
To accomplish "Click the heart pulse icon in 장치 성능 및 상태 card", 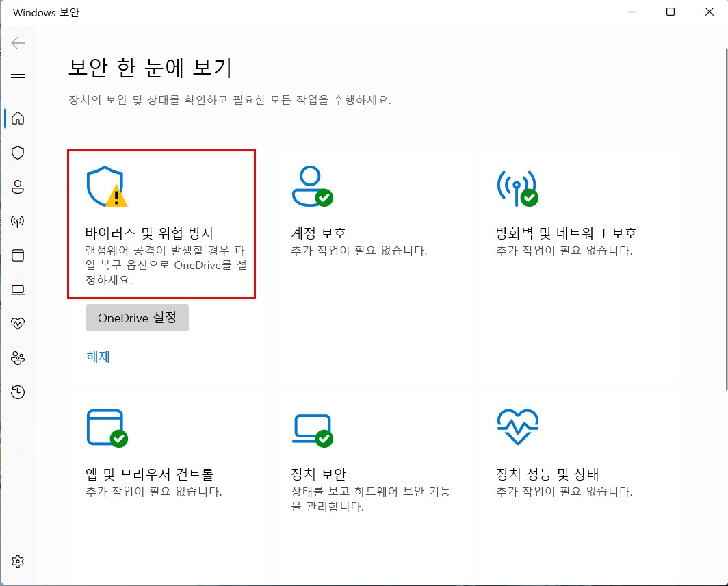I will pyautogui.click(x=518, y=426).
